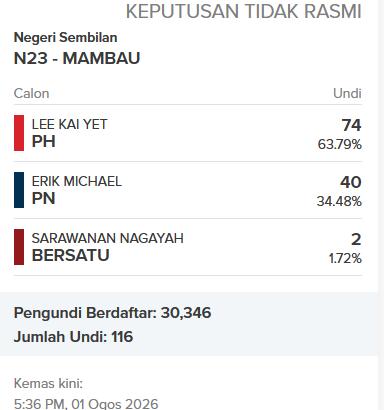The image size is (384, 410).
Task: Click the Negeri Sembilan state label
Action: click(65, 37)
